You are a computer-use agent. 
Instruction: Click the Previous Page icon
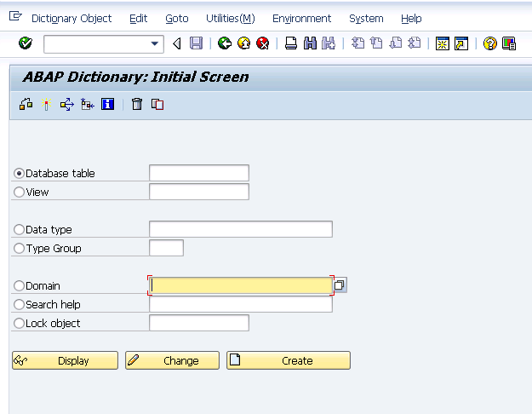(x=376, y=43)
